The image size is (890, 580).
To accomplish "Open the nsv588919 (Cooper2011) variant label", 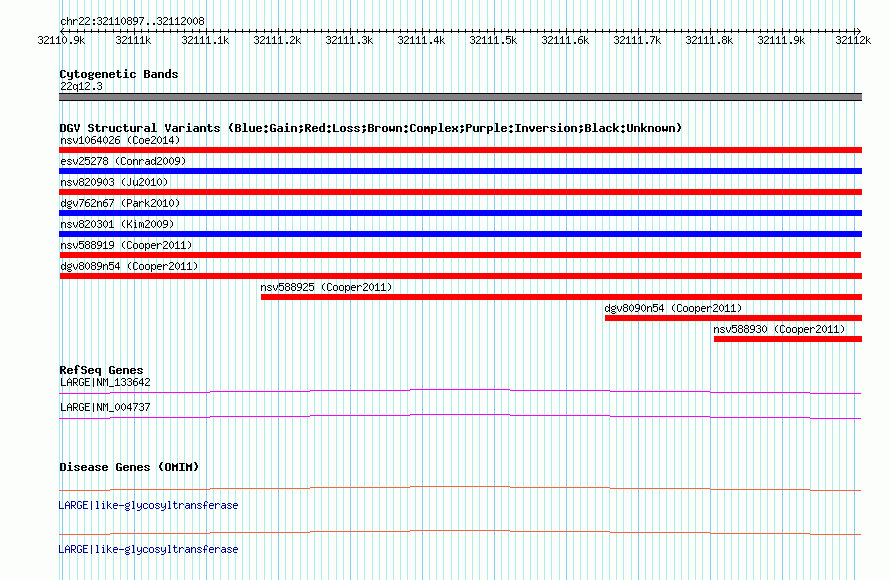I will coord(126,245).
